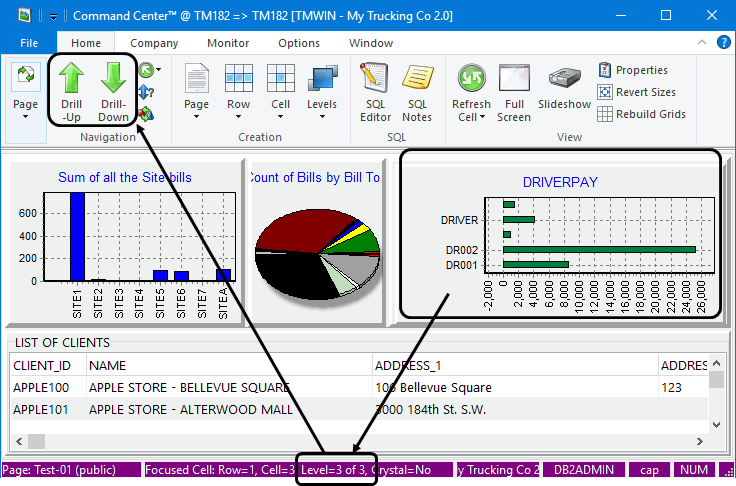Click the NUM status indicator
736x486 pixels.
point(694,470)
